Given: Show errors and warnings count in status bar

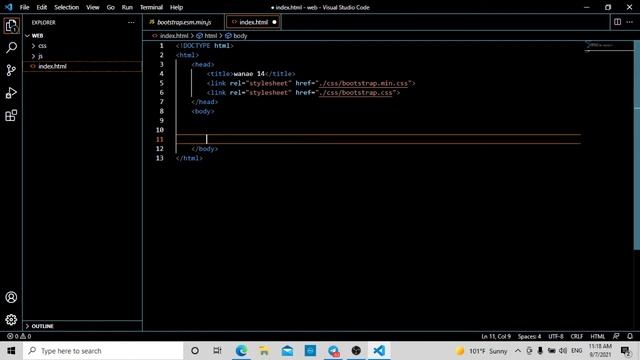Looking at the screenshot, I should 19,336.
